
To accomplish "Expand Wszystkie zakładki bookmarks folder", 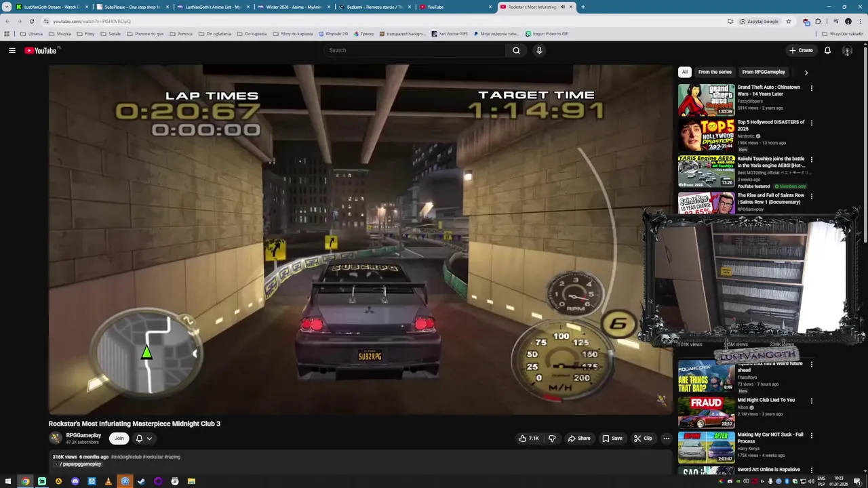I will 842,33.
